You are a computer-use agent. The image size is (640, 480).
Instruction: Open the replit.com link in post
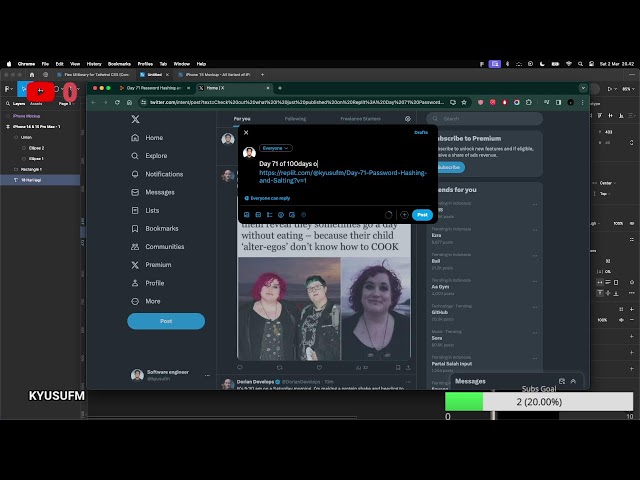[x=343, y=177]
